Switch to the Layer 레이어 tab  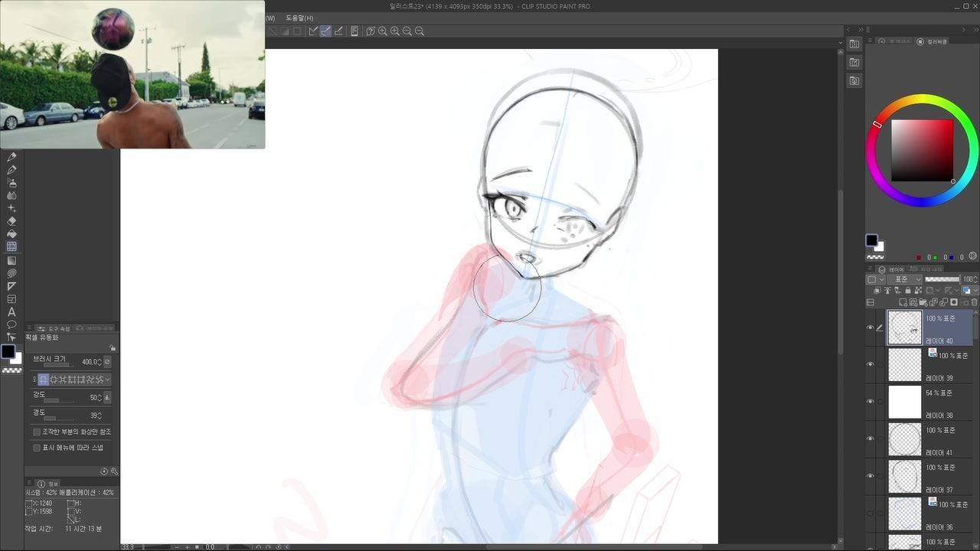click(x=890, y=269)
